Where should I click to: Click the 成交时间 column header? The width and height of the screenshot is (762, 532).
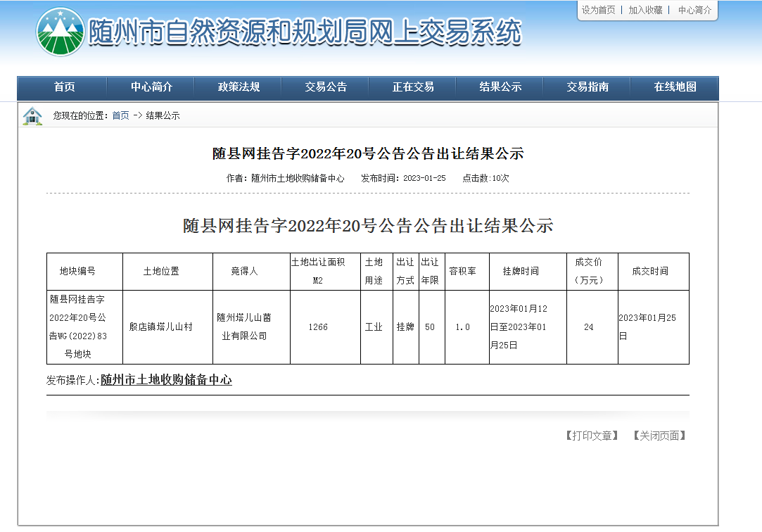(x=650, y=271)
